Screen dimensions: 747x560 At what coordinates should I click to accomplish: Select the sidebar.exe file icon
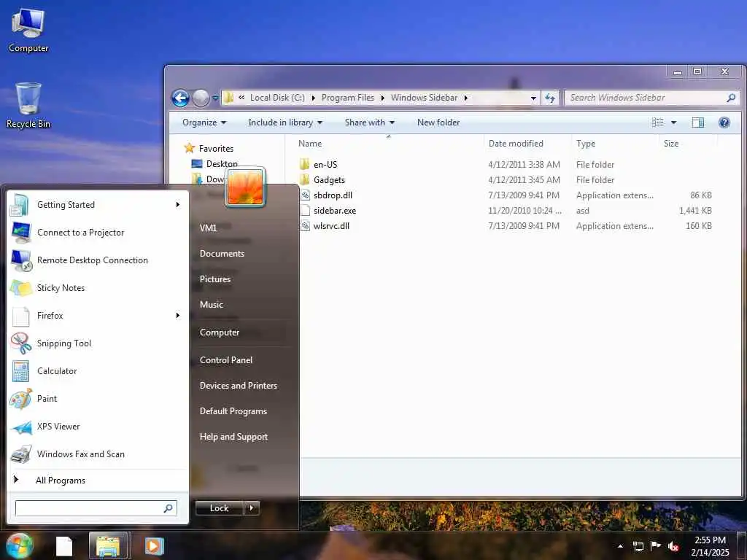coord(306,211)
